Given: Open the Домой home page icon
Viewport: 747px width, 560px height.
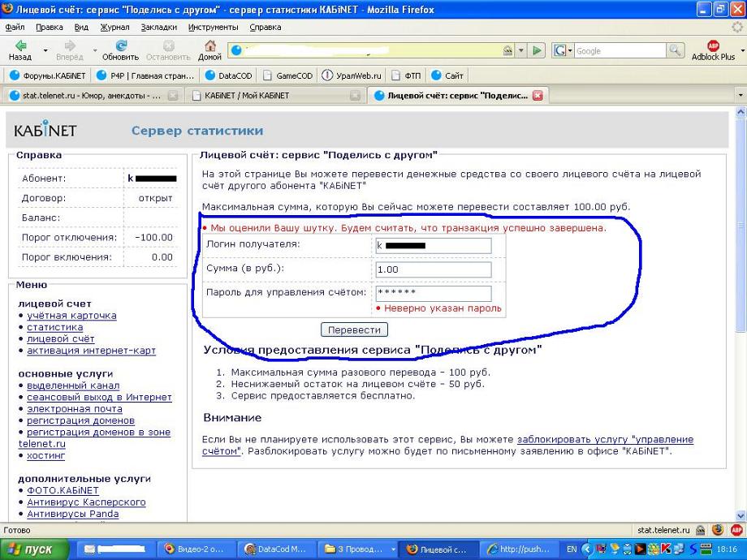Looking at the screenshot, I should (209, 50).
